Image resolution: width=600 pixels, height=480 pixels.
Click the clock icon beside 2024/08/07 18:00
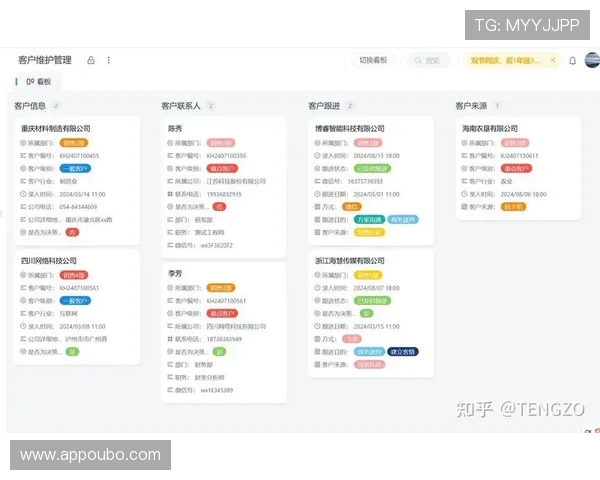pos(317,287)
